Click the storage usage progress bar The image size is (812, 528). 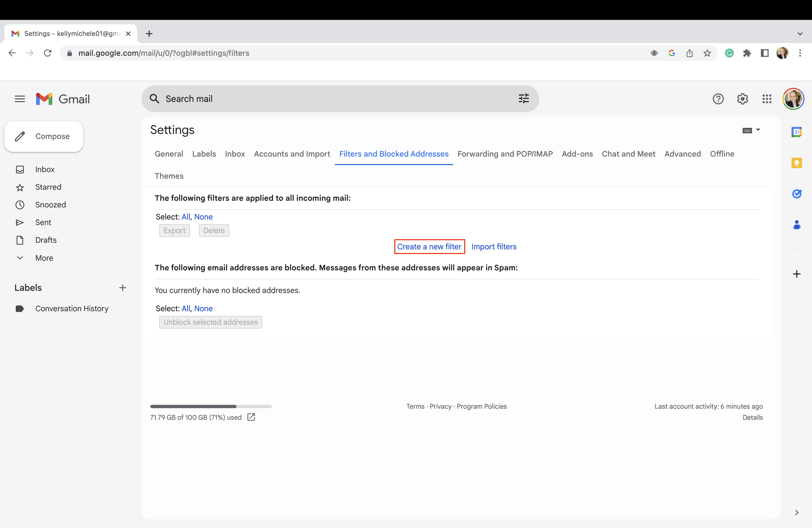point(211,406)
